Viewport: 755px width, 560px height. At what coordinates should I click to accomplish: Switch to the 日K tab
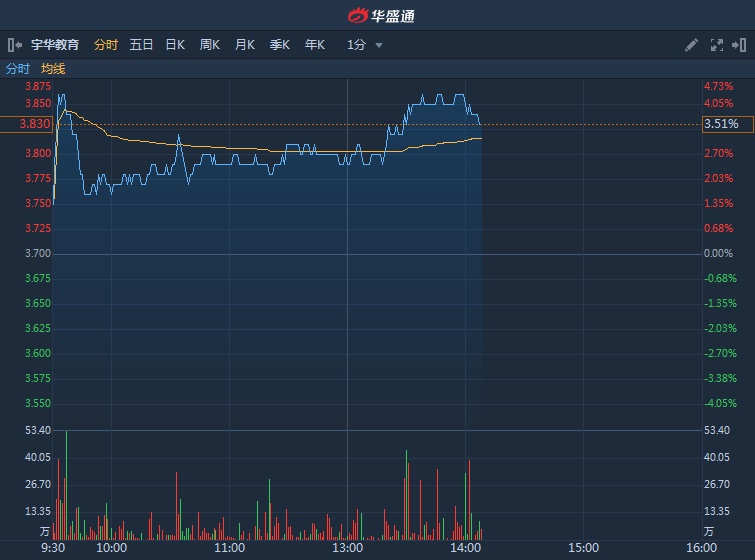coord(175,45)
